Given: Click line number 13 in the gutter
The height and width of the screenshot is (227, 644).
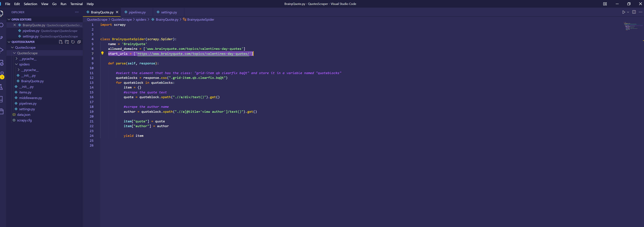Looking at the screenshot, I should (x=92, y=83).
